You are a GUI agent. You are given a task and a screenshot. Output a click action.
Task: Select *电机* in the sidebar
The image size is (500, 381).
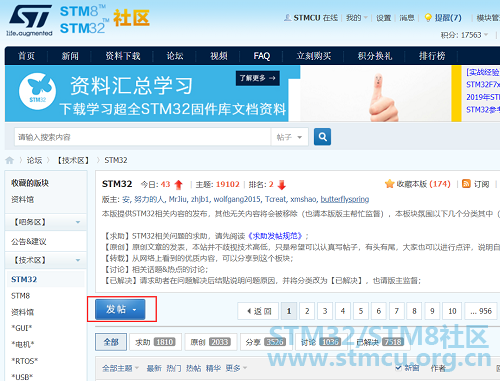(23, 344)
